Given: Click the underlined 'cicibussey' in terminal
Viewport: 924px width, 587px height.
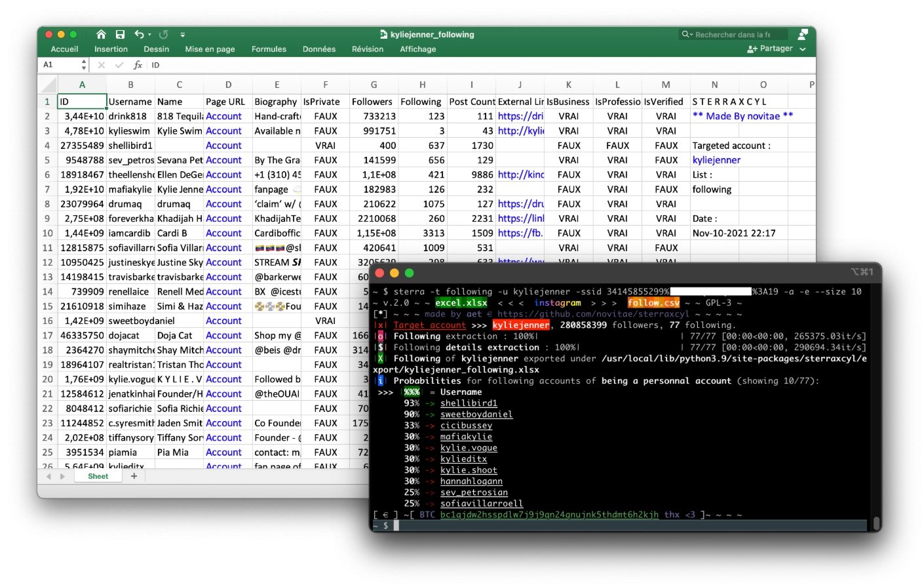Looking at the screenshot, I should click(466, 426).
